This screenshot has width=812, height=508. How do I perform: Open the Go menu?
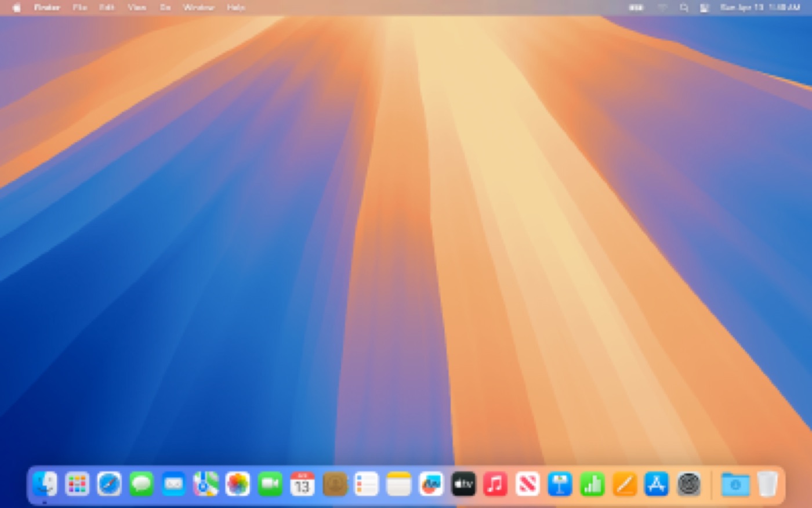pos(165,8)
